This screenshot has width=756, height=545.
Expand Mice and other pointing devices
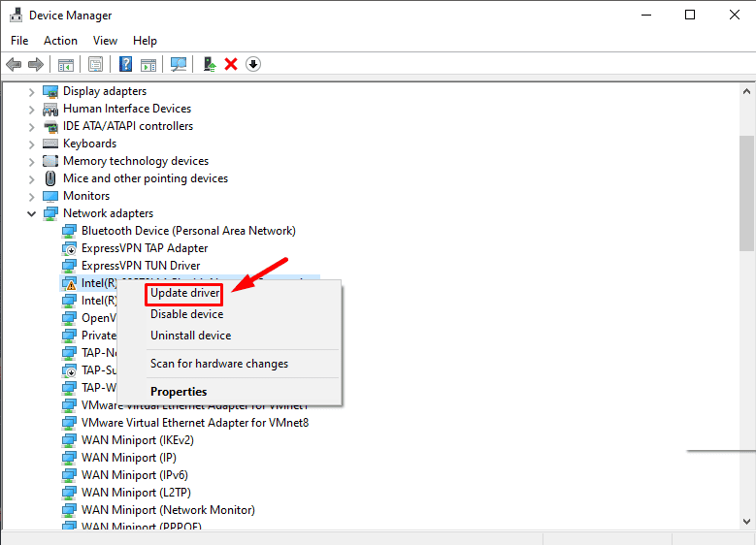31,179
